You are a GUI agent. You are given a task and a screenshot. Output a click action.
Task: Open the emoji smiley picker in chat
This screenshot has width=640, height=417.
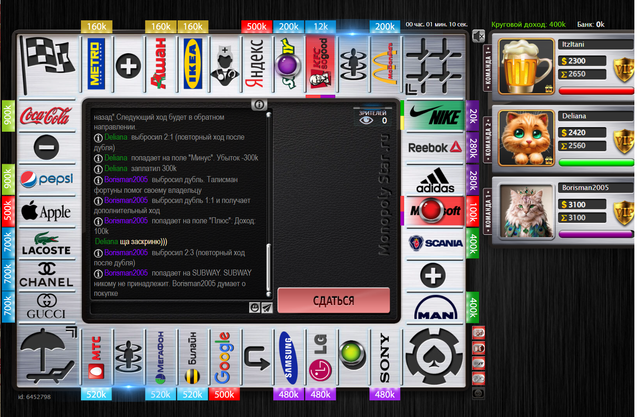[254, 308]
